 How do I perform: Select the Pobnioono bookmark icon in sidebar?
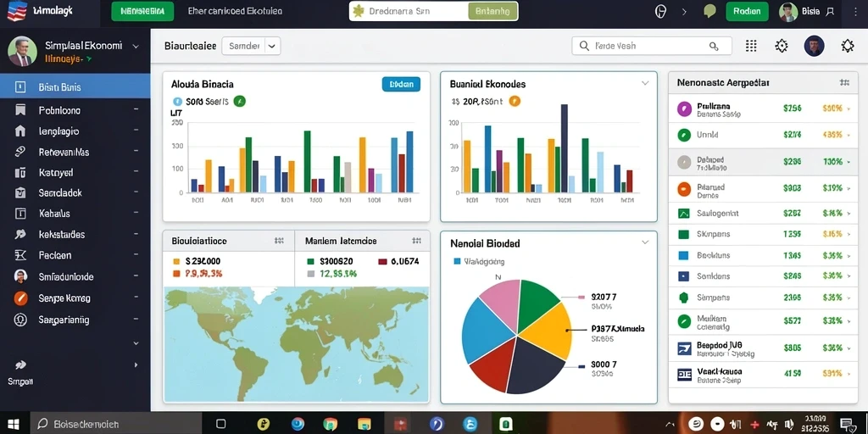(x=20, y=110)
